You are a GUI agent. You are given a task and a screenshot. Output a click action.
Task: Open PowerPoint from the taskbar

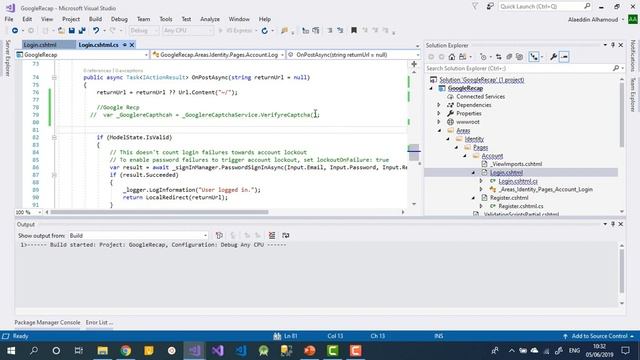coord(310,351)
